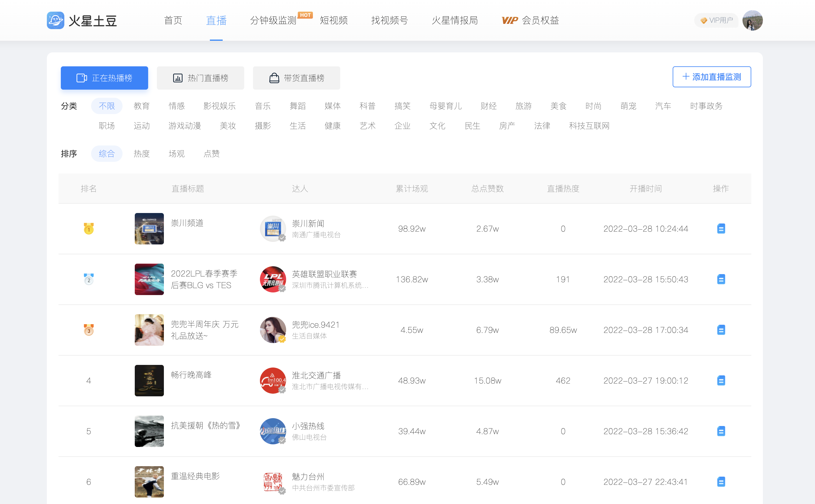This screenshot has height=504, width=815.
Task: Open 火星情报局 navigation item
Action: [455, 20]
